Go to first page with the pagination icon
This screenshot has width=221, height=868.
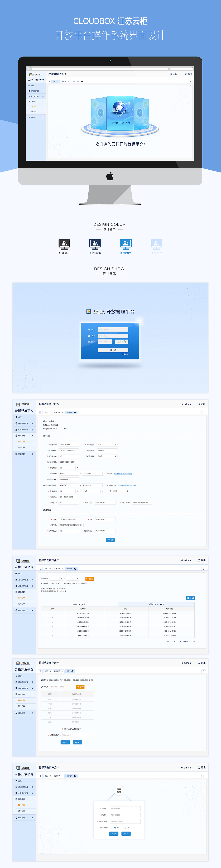click(x=168, y=642)
